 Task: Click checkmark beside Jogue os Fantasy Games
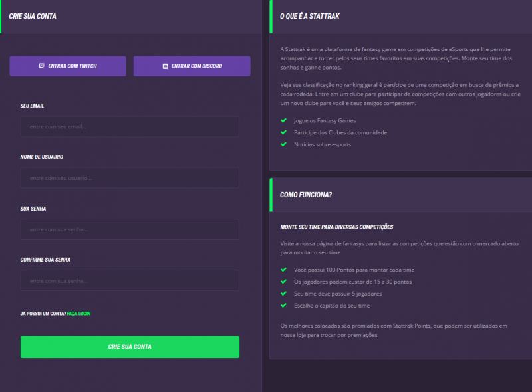[284, 120]
